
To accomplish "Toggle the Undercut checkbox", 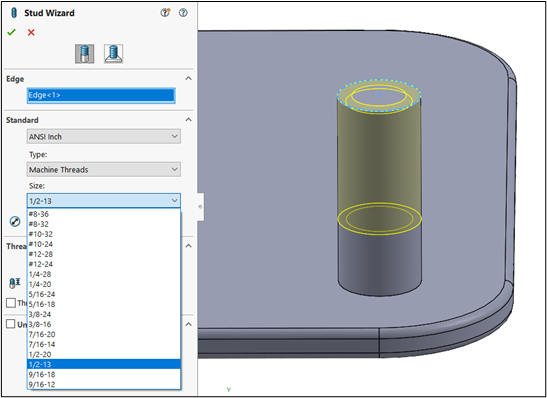I will point(11,324).
